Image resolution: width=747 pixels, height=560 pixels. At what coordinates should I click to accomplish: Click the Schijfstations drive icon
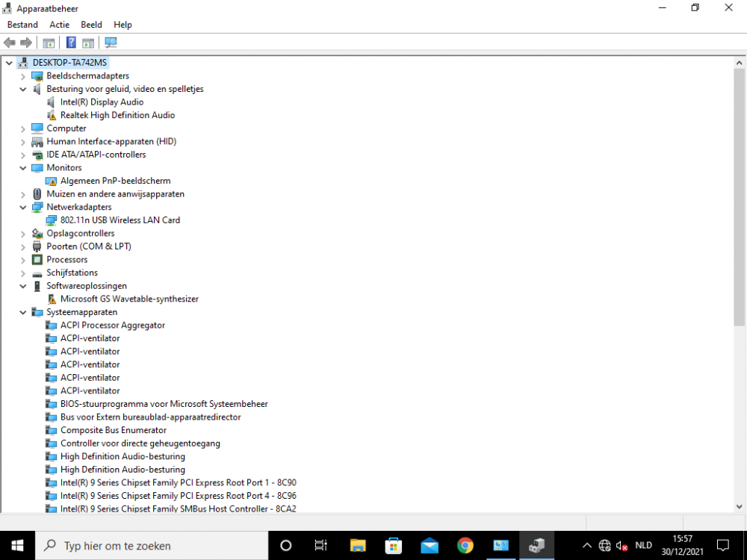pos(37,273)
